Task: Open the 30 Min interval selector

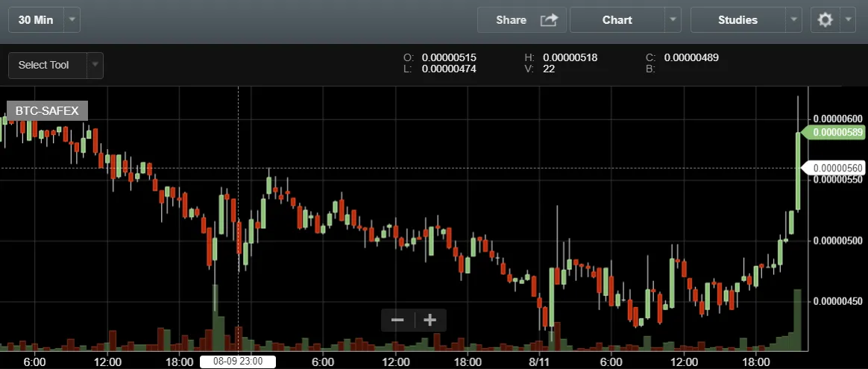Action: 36,20
